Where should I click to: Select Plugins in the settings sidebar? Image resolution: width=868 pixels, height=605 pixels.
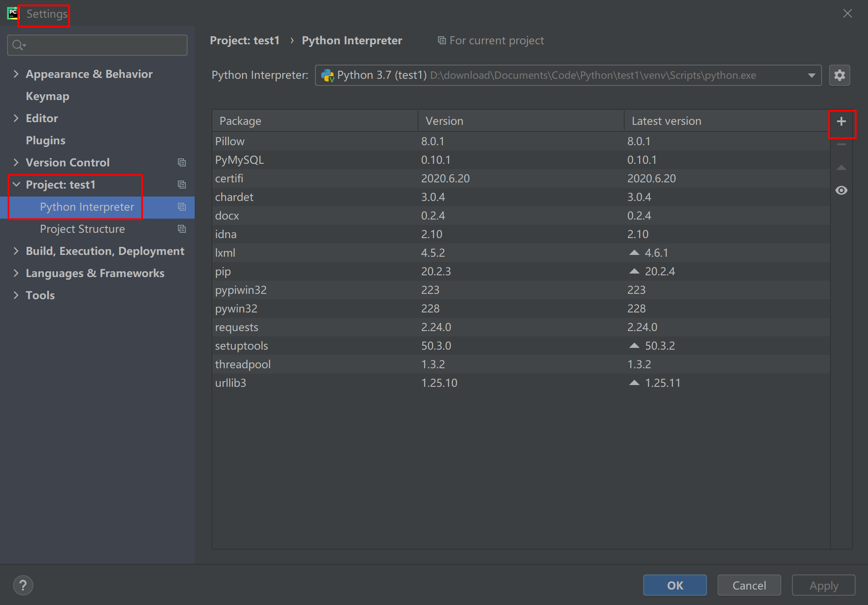point(45,140)
